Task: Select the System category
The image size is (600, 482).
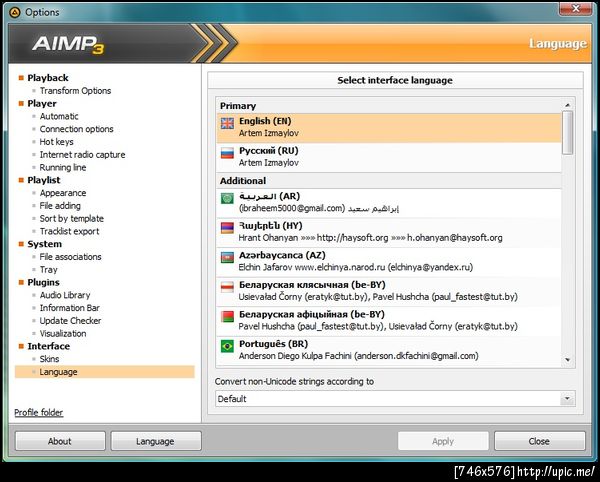Action: [x=44, y=244]
